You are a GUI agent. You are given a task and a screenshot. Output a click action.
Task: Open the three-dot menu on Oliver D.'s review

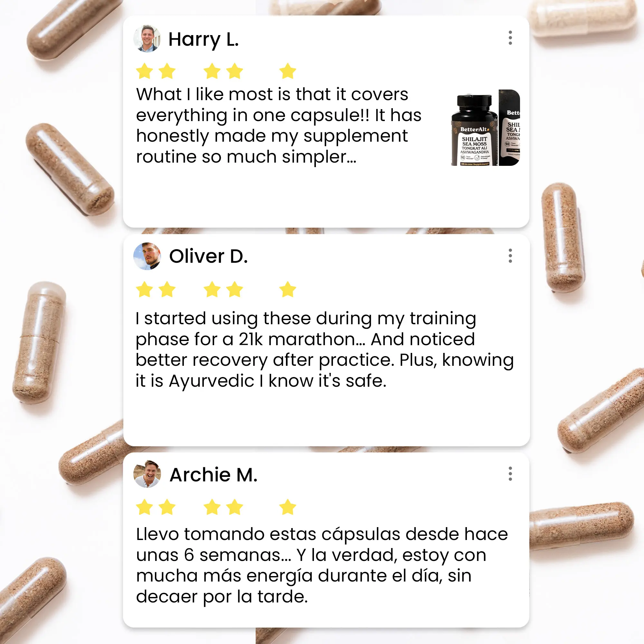click(510, 256)
